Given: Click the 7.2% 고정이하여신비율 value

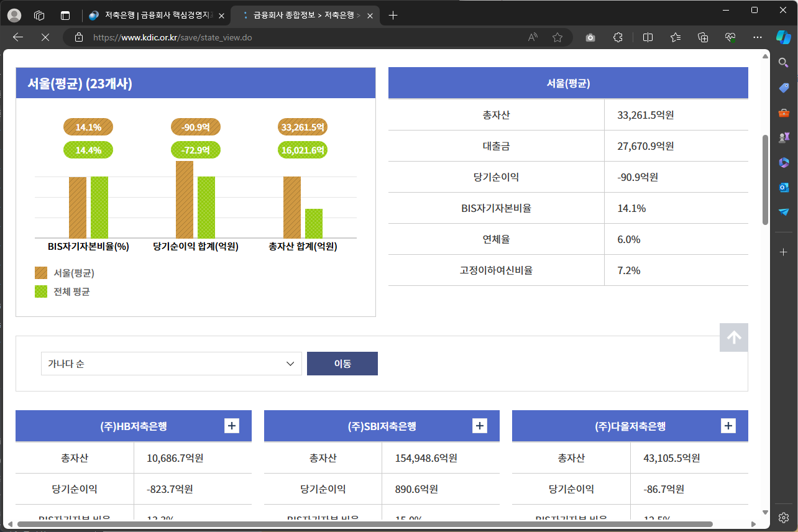Looking at the screenshot, I should 629,270.
